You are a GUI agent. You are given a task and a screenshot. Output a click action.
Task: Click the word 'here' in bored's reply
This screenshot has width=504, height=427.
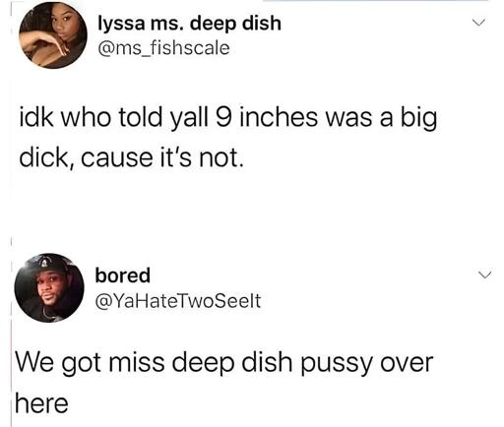coord(41,403)
